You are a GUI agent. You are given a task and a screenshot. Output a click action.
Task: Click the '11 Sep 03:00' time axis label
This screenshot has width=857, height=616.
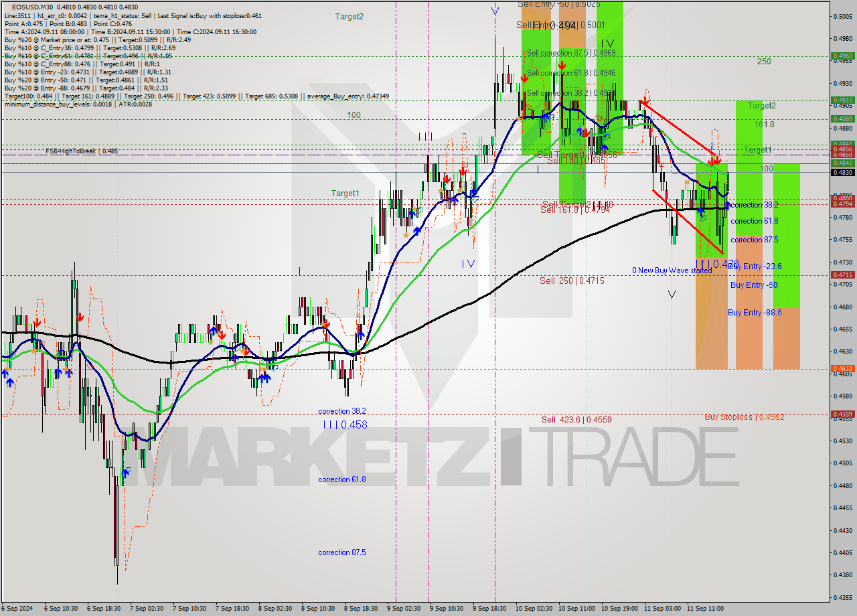(662, 609)
